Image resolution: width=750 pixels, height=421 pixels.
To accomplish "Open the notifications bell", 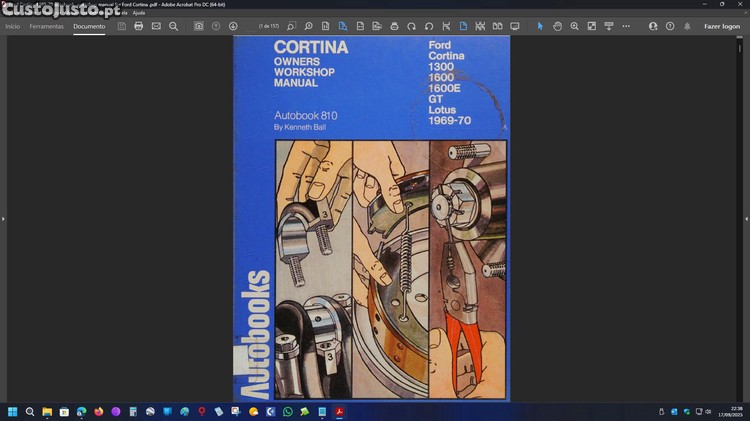I will 687,26.
